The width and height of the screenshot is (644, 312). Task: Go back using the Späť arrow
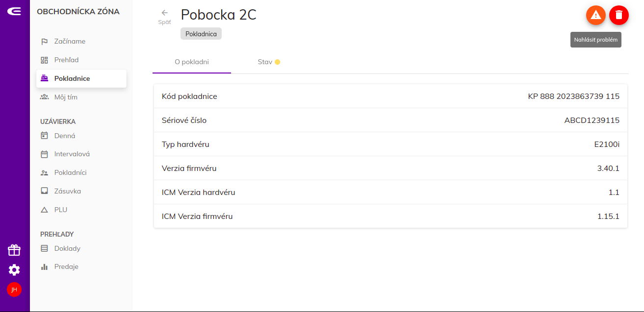pos(164,17)
